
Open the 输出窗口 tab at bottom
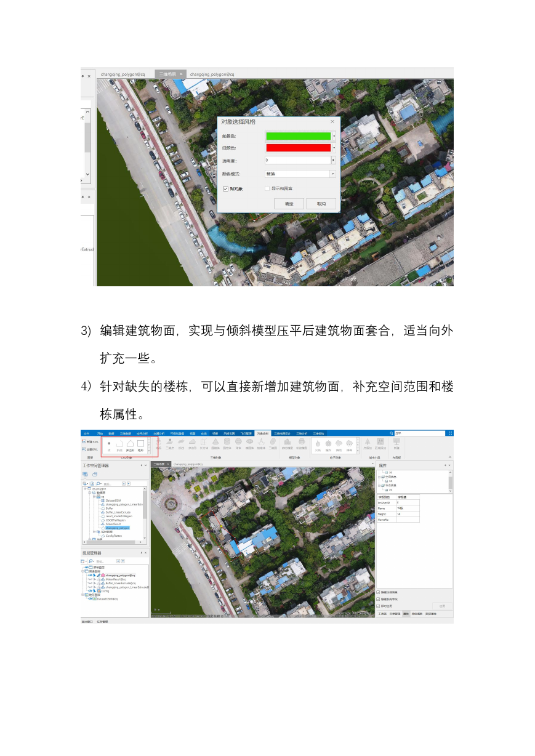coord(87,622)
